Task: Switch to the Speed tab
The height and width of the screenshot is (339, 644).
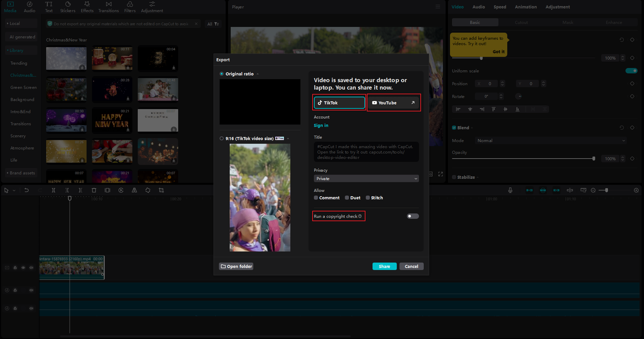Action: (500, 7)
